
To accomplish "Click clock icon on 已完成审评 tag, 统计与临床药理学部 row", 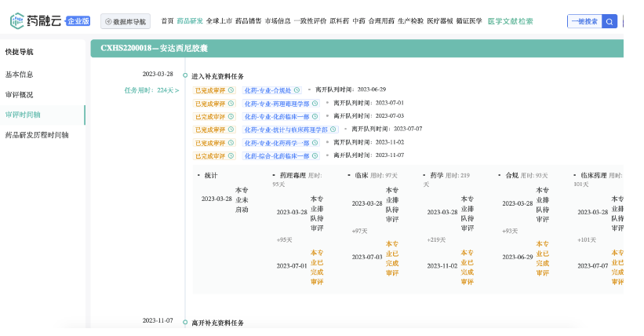I will [x=231, y=130].
